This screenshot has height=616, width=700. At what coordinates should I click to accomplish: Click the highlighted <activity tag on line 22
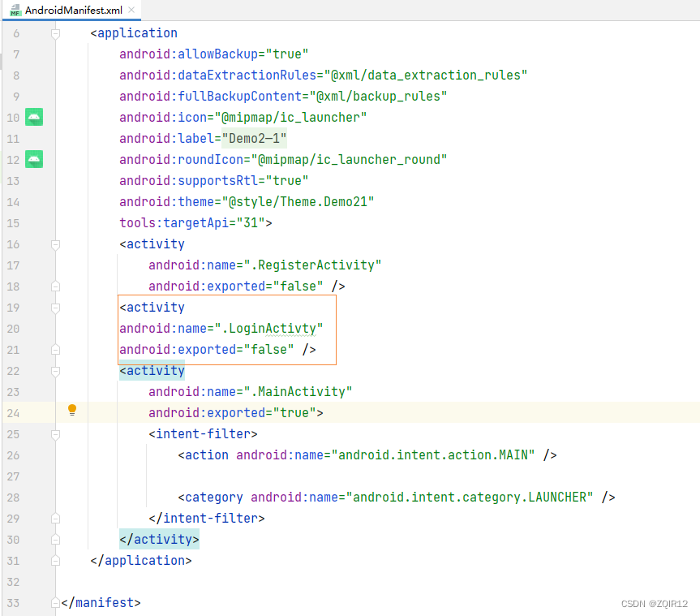point(152,371)
